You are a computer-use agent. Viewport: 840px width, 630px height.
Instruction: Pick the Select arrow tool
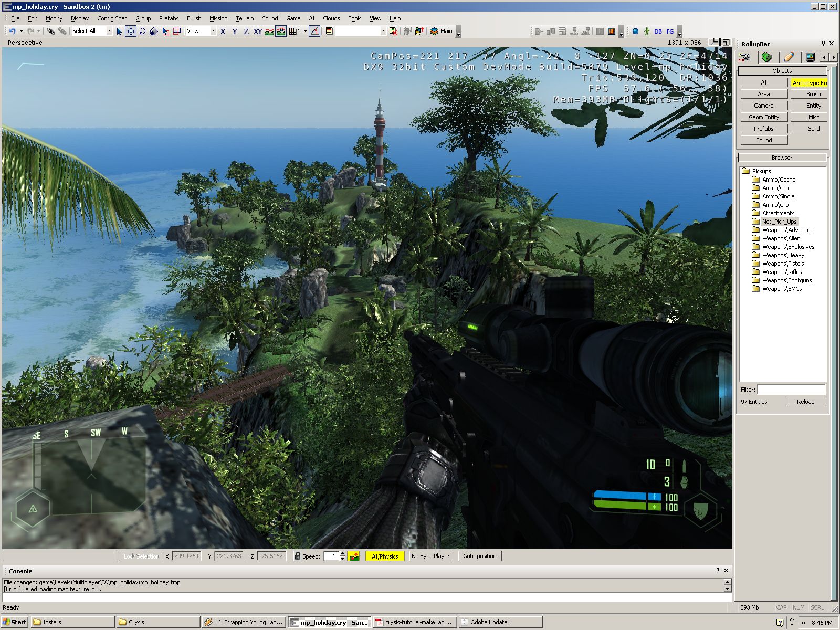[119, 31]
